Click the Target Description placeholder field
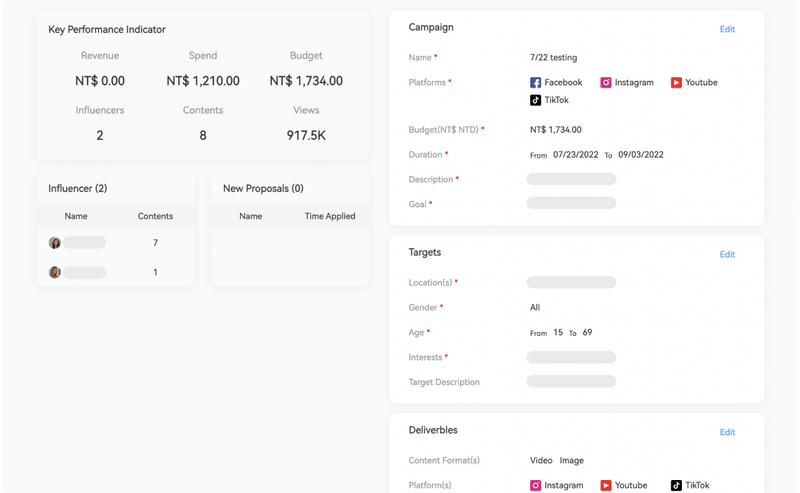The width and height of the screenshot is (800, 493). (x=571, y=381)
